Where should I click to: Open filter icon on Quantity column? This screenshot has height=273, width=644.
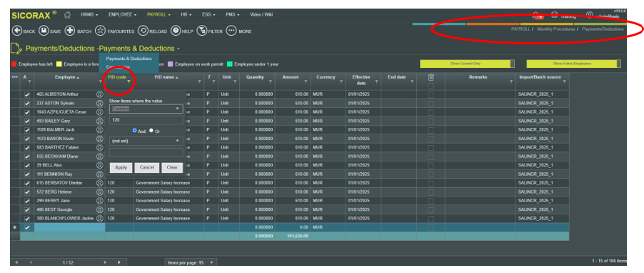[x=270, y=82]
